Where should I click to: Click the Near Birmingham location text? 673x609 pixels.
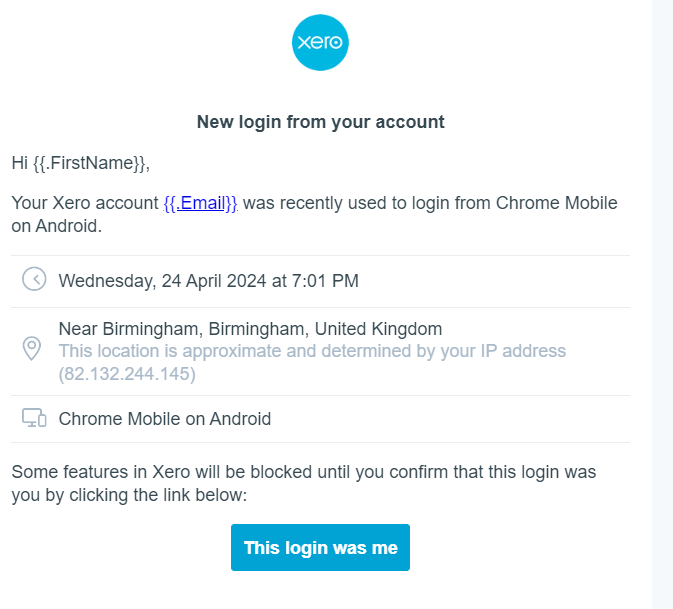pos(250,329)
